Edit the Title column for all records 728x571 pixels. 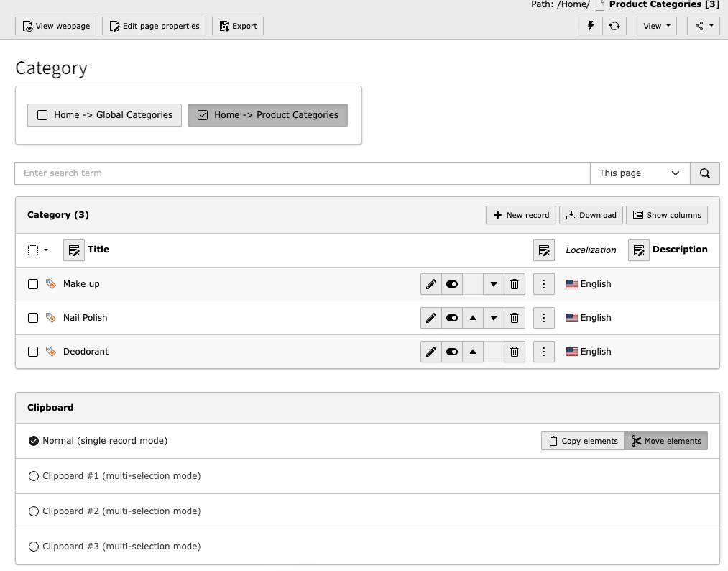coord(74,250)
